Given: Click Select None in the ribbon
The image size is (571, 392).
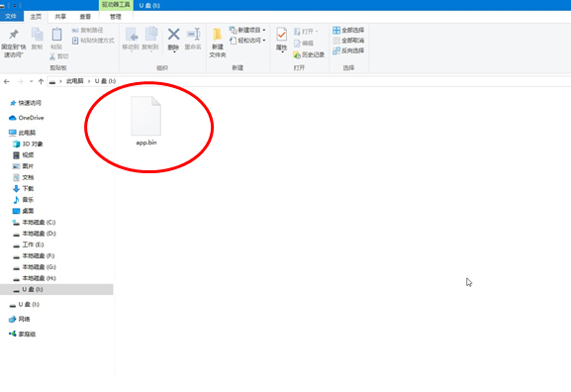Looking at the screenshot, I should 348,41.
